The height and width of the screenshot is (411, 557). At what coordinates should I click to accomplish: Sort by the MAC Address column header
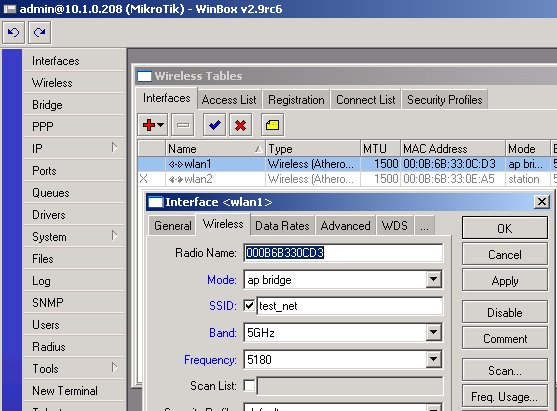[x=453, y=148]
